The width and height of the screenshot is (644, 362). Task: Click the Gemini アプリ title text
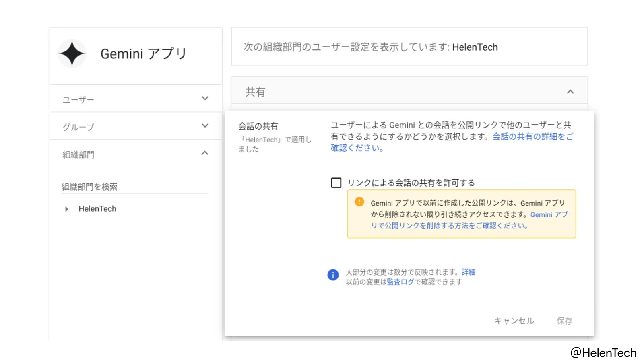coord(143,53)
